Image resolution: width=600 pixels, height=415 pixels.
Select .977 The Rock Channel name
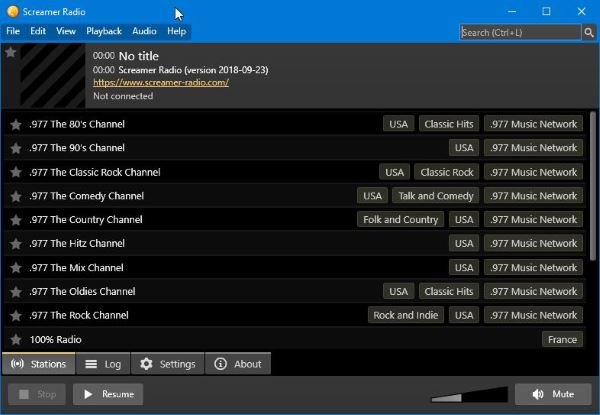tap(79, 316)
